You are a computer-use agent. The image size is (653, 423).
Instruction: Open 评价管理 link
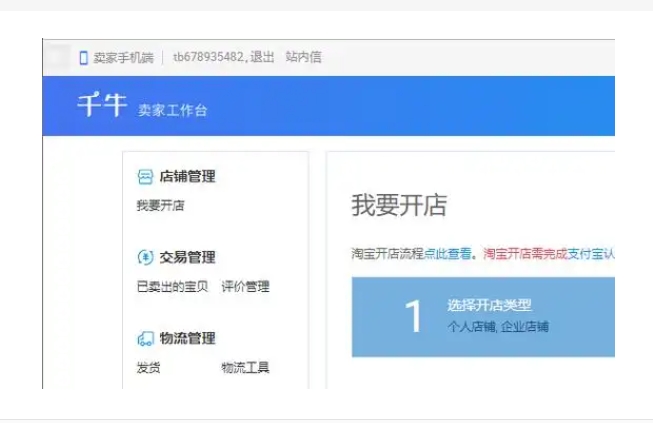point(245,286)
